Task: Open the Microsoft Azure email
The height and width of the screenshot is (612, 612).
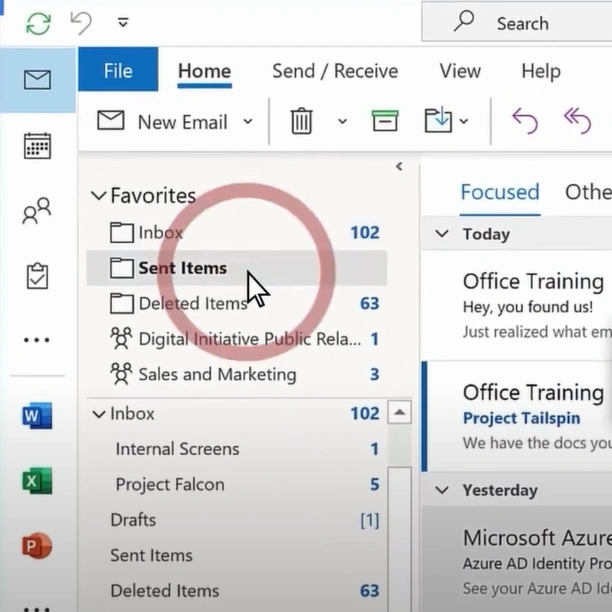Action: click(x=517, y=559)
